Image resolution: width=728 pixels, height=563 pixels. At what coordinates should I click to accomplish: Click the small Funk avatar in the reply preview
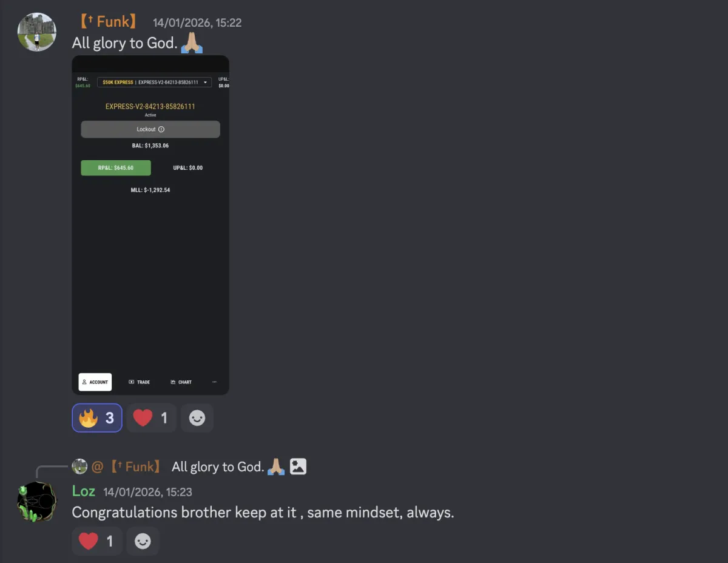click(79, 467)
